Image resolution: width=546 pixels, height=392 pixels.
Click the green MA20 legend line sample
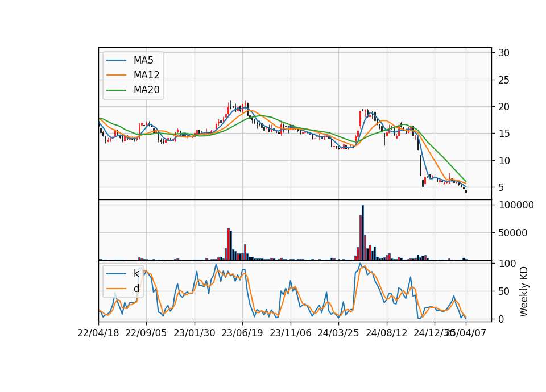116,90
